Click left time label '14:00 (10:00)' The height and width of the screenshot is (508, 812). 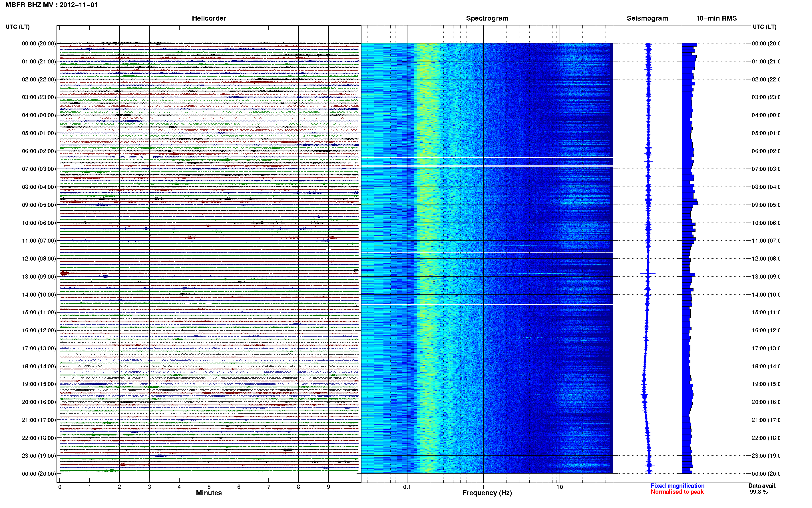click(39, 295)
